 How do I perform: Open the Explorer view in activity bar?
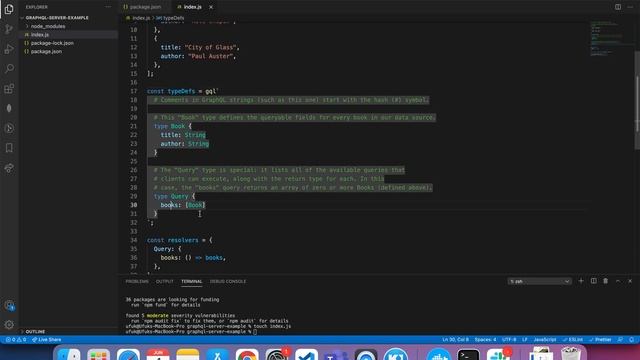[x=9, y=9]
